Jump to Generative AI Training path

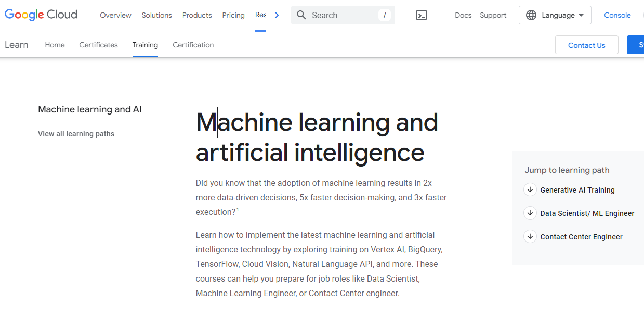click(x=577, y=190)
